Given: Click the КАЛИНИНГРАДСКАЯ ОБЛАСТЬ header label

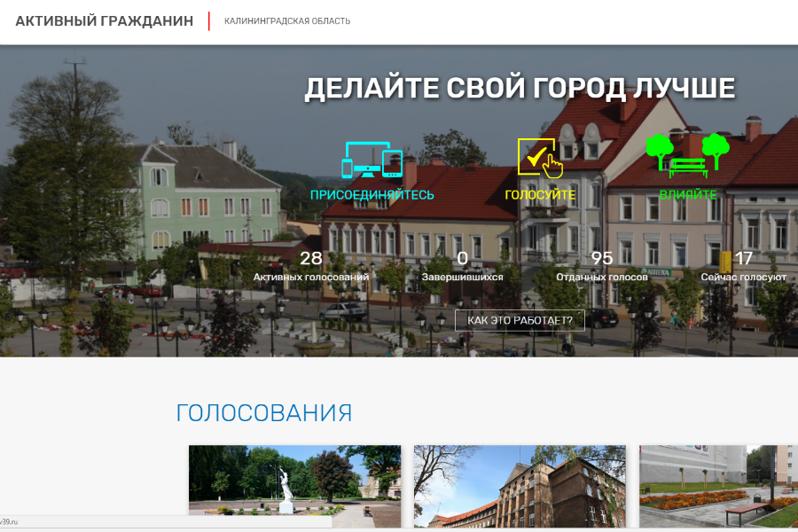Looking at the screenshot, I should tap(286, 20).
